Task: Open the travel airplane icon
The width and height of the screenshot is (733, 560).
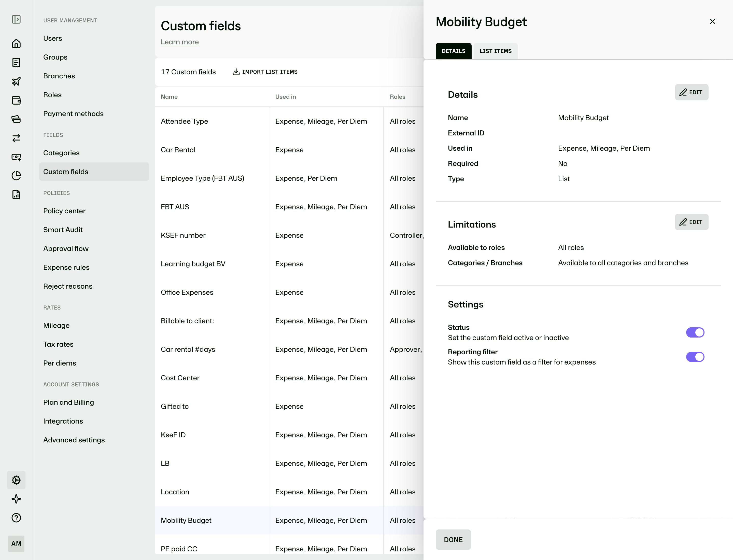Action: tap(16, 81)
